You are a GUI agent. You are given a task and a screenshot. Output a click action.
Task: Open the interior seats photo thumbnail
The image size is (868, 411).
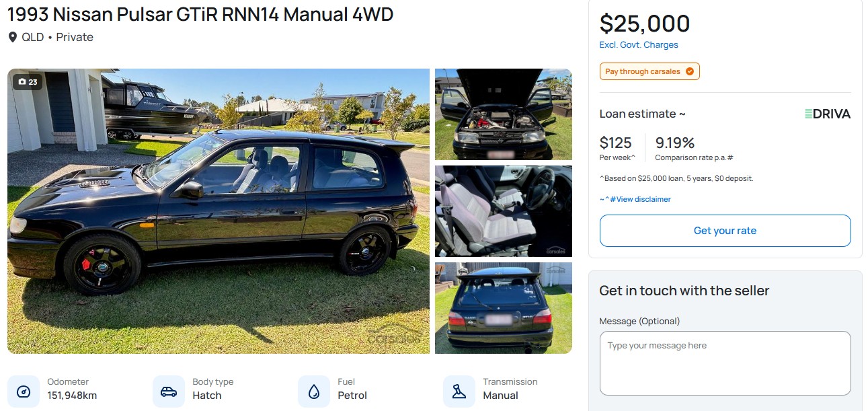504,211
